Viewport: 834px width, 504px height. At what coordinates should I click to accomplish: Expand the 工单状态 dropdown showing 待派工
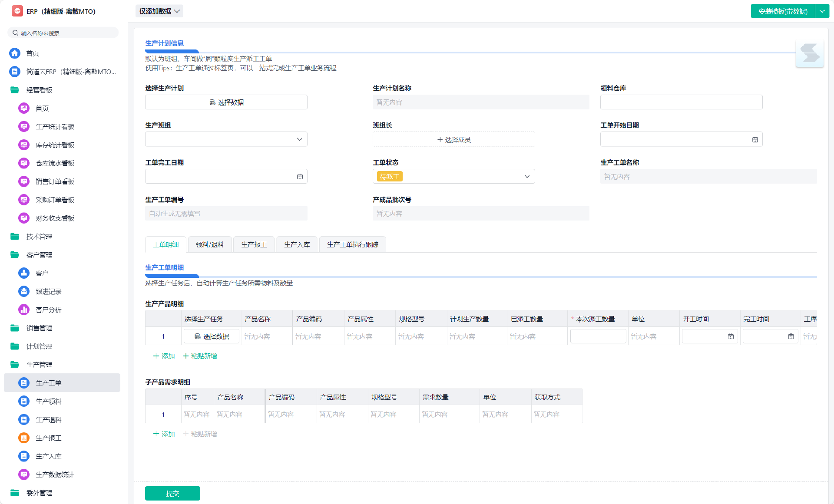(453, 176)
